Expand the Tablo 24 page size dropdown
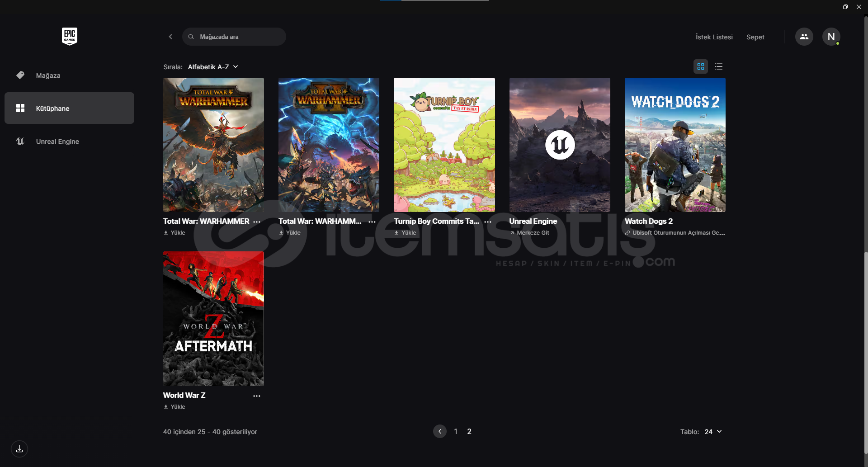868x467 pixels. pyautogui.click(x=713, y=432)
